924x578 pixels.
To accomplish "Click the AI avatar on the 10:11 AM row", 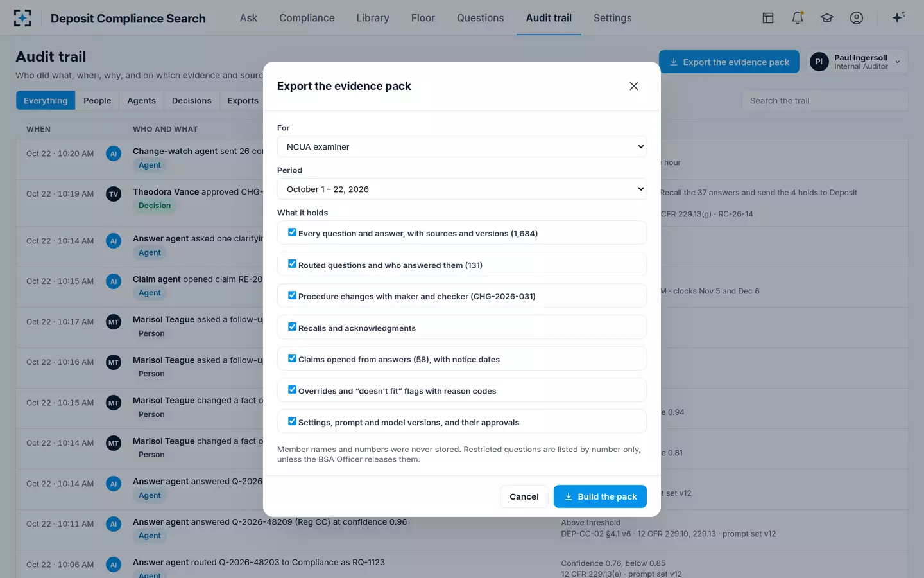I will [x=114, y=524].
